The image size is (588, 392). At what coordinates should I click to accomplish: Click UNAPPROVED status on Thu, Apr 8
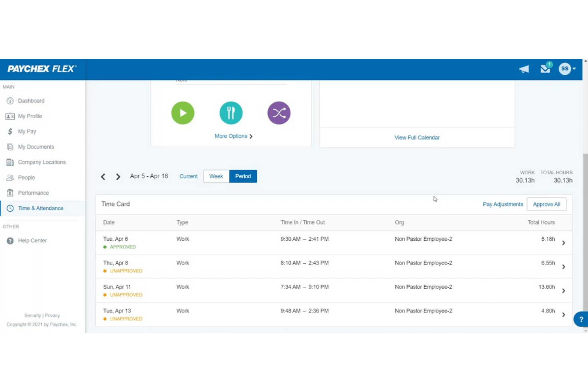pos(126,271)
